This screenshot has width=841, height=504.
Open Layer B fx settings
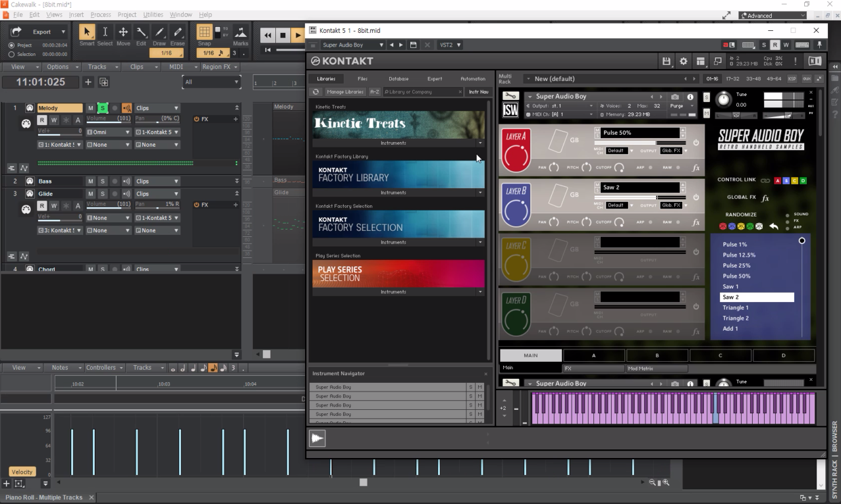695,222
